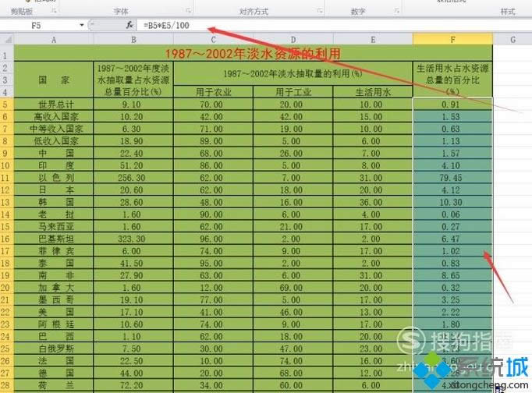
Task: Select row 5 header
Action: tap(7, 104)
